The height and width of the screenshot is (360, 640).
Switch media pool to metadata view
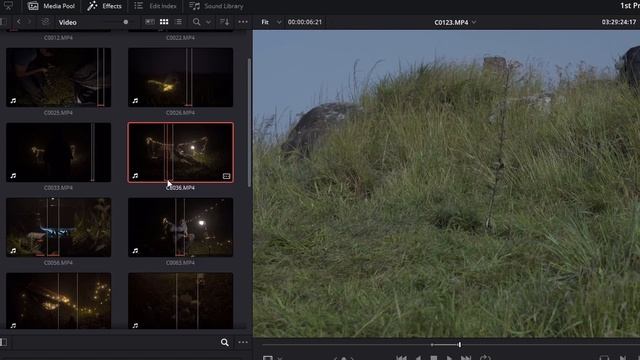[150, 22]
